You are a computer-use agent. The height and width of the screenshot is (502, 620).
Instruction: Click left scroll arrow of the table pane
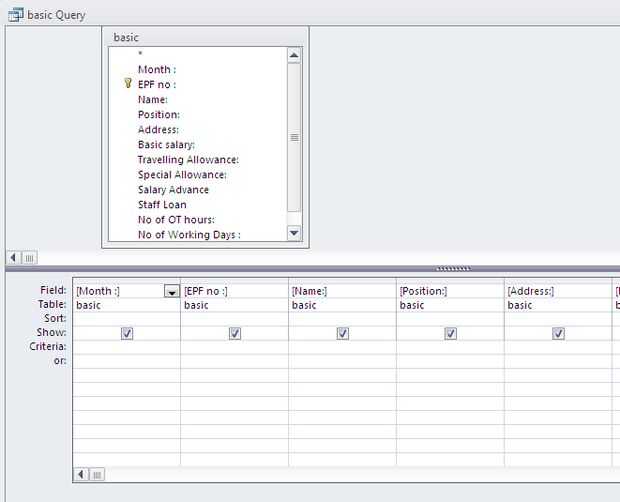13,258
